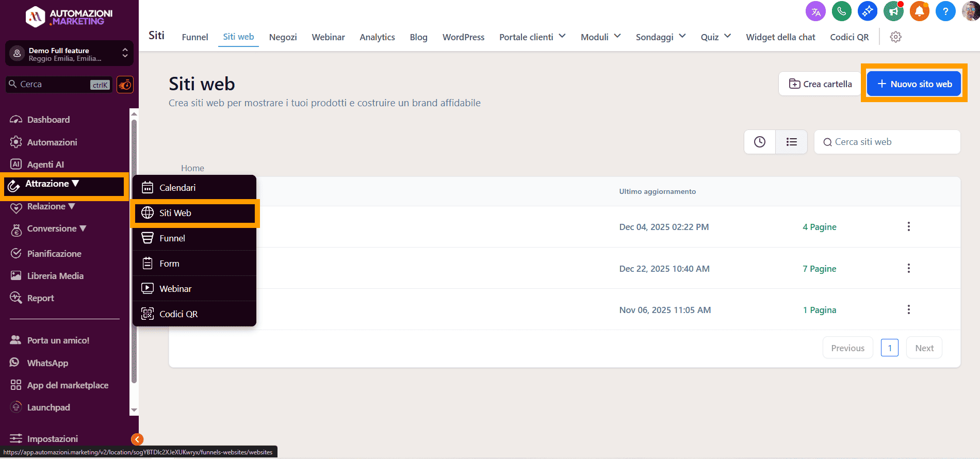Expand the Moduli dropdown

tap(600, 37)
